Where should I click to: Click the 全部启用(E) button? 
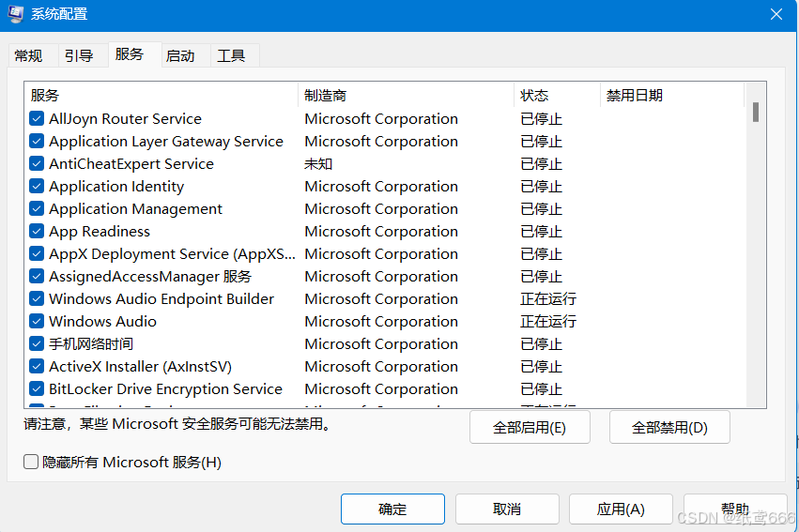(530, 428)
